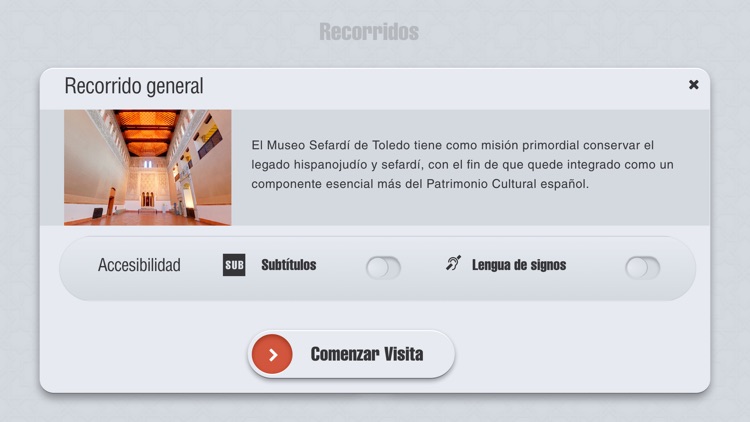This screenshot has height=422, width=750.
Task: Close the Recorrido general dialog
Action: pyautogui.click(x=694, y=85)
